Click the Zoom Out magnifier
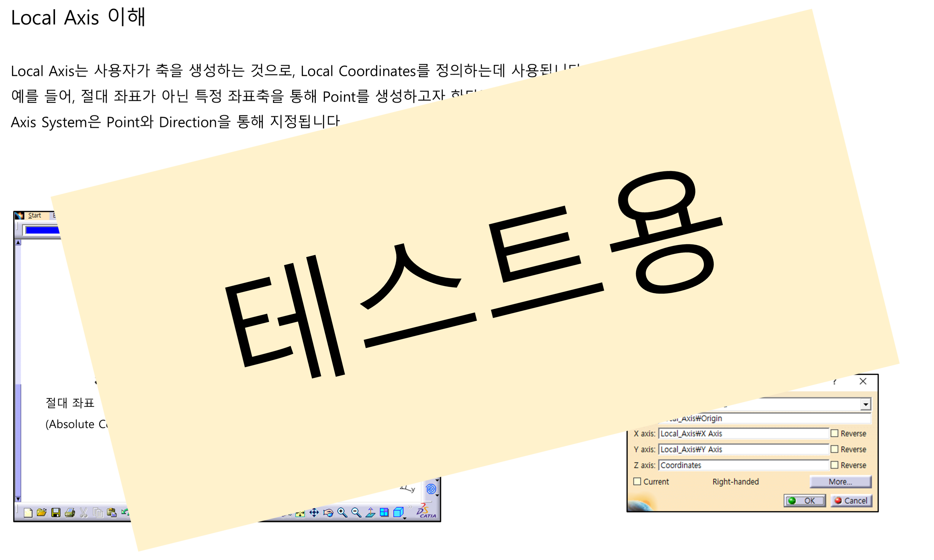 pos(356,513)
